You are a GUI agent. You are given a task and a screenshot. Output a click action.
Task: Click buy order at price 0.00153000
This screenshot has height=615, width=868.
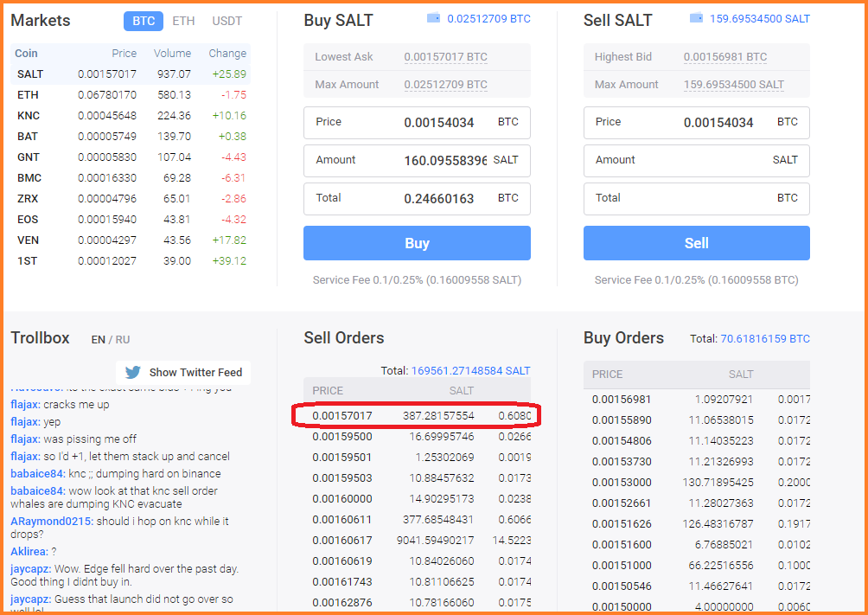click(697, 483)
